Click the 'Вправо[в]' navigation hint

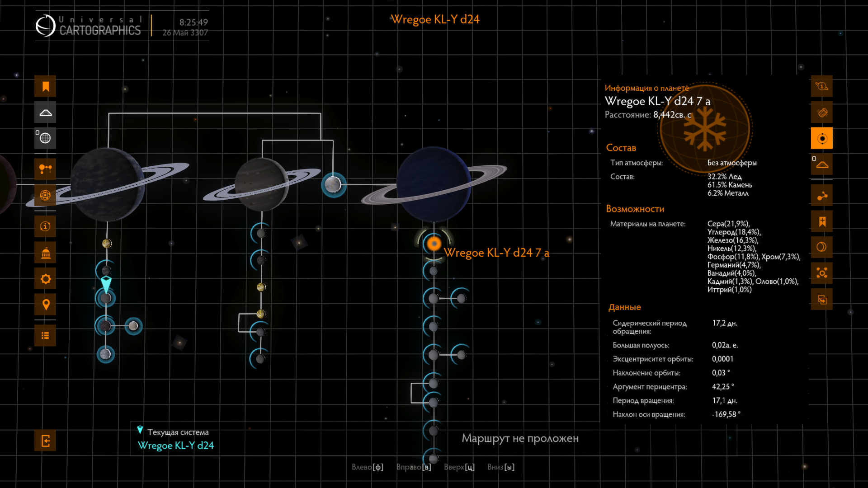pyautogui.click(x=414, y=467)
